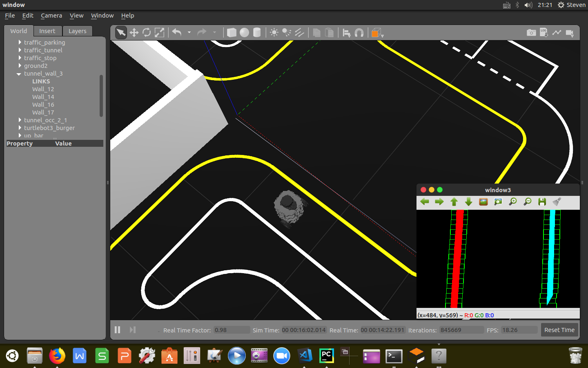Image resolution: width=588 pixels, height=368 pixels.
Task: Insert a sphere shape
Action: [244, 33]
